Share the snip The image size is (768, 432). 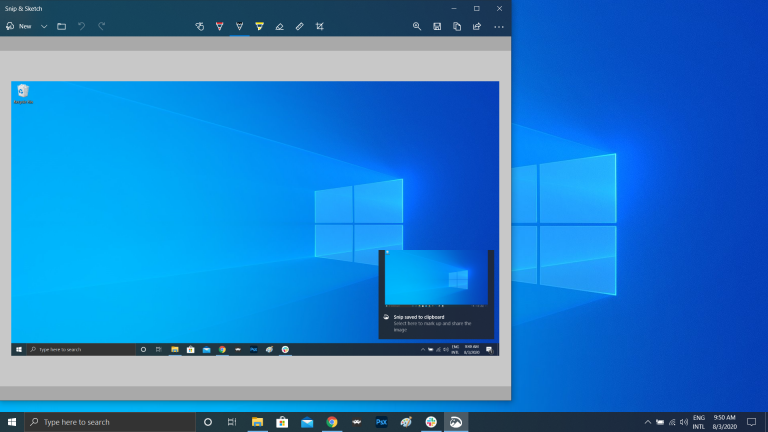(x=477, y=26)
